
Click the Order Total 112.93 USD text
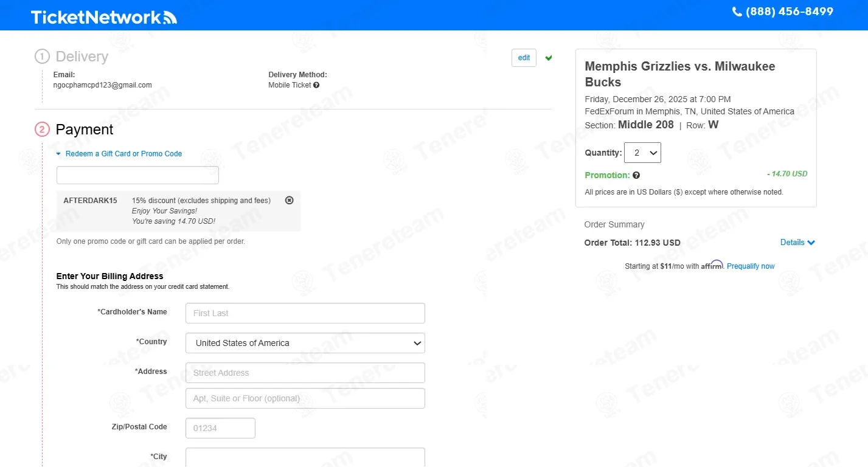pos(633,243)
